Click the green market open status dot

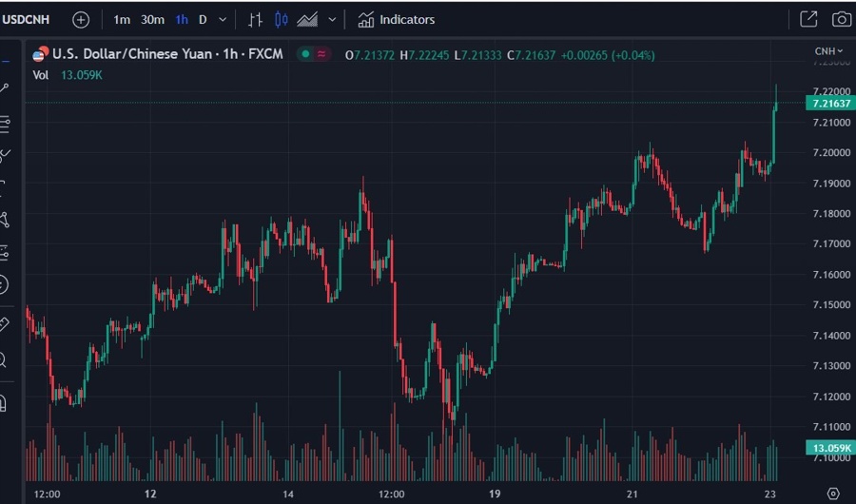click(x=305, y=54)
